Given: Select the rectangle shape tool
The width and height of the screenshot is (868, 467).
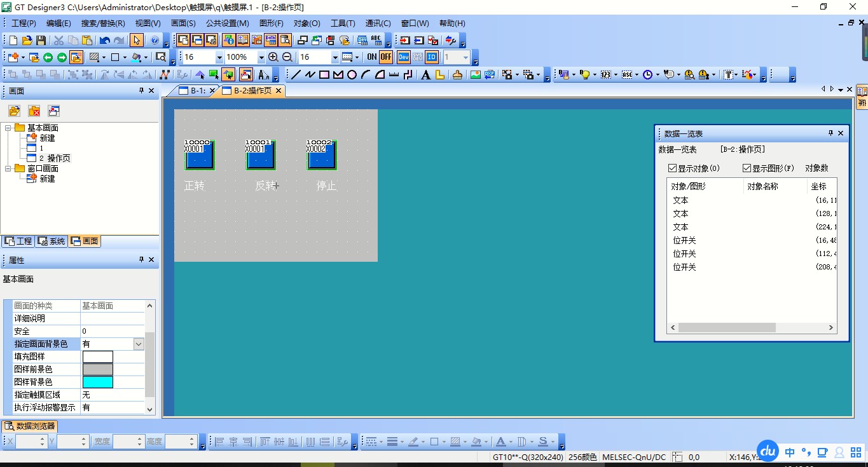Looking at the screenshot, I should click(x=324, y=75).
